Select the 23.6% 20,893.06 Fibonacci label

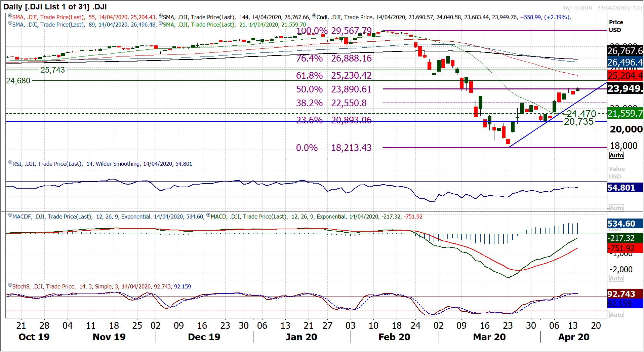334,120
